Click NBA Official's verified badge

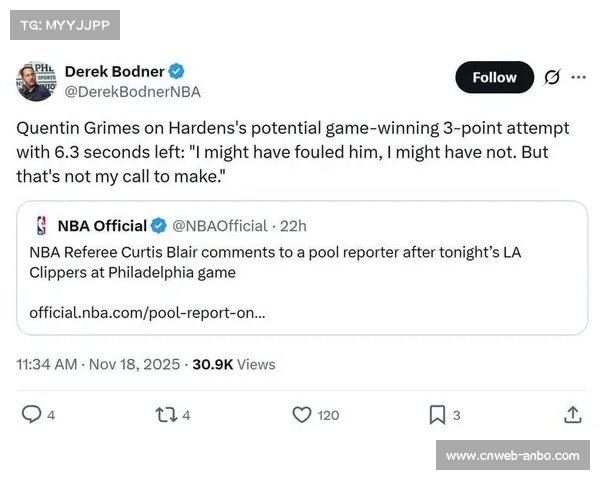[158, 225]
